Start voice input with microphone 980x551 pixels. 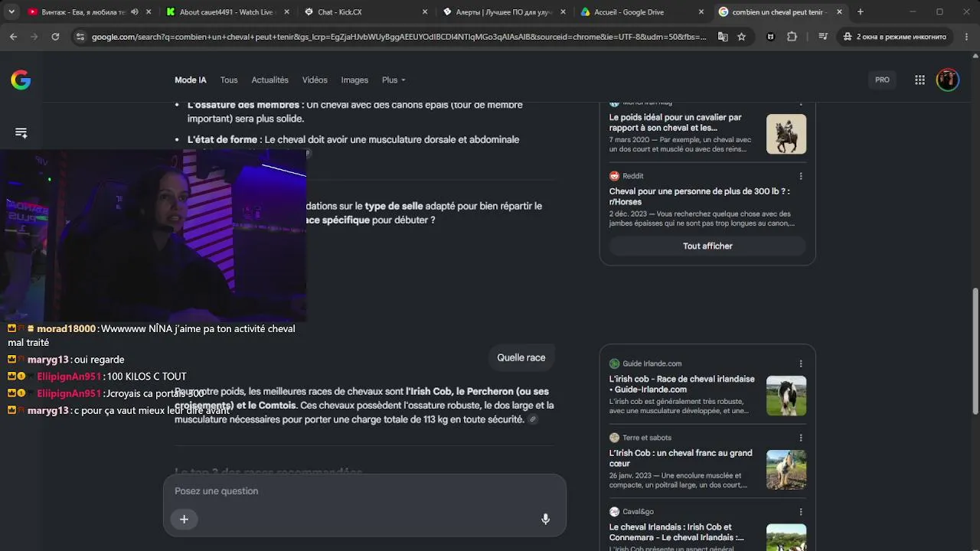tap(545, 519)
